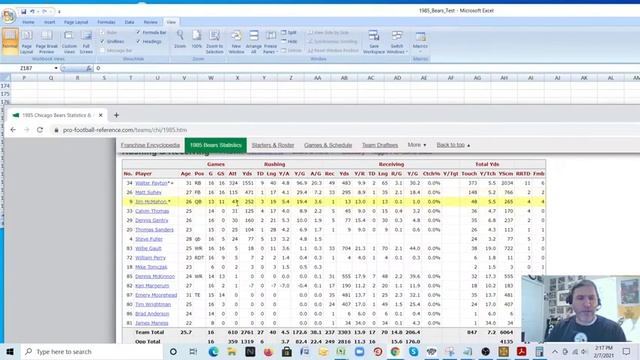Open the Page Layout ribbon tab
The image size is (640, 360).
pos(76,22)
